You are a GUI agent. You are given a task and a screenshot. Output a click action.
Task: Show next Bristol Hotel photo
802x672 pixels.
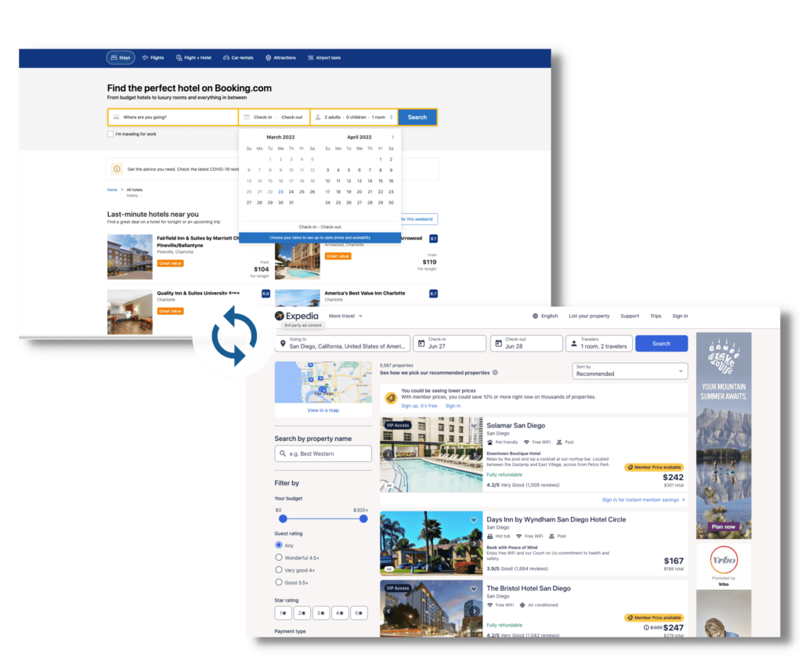(474, 611)
